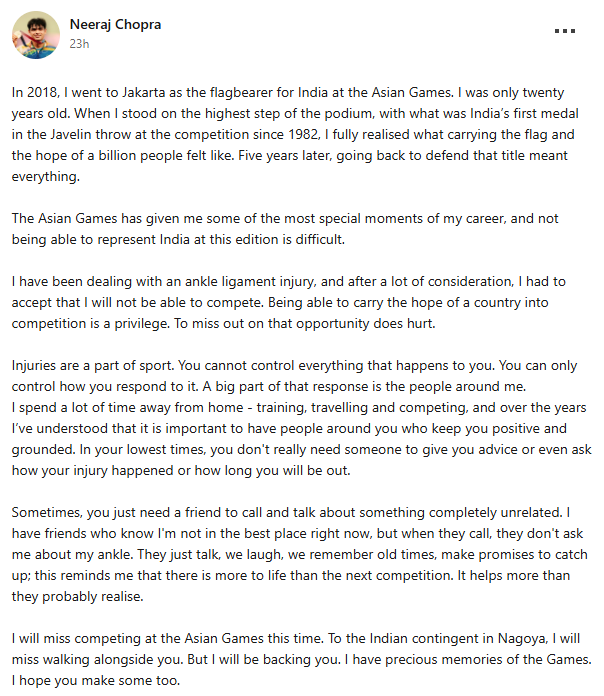Click the phrase 'they probably realise.'

[78, 597]
